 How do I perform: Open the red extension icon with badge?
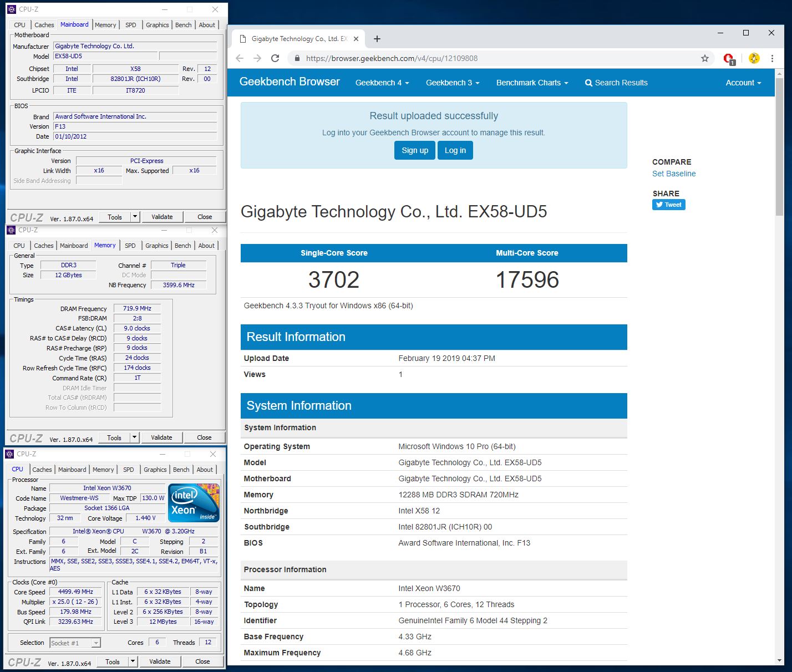[729, 58]
